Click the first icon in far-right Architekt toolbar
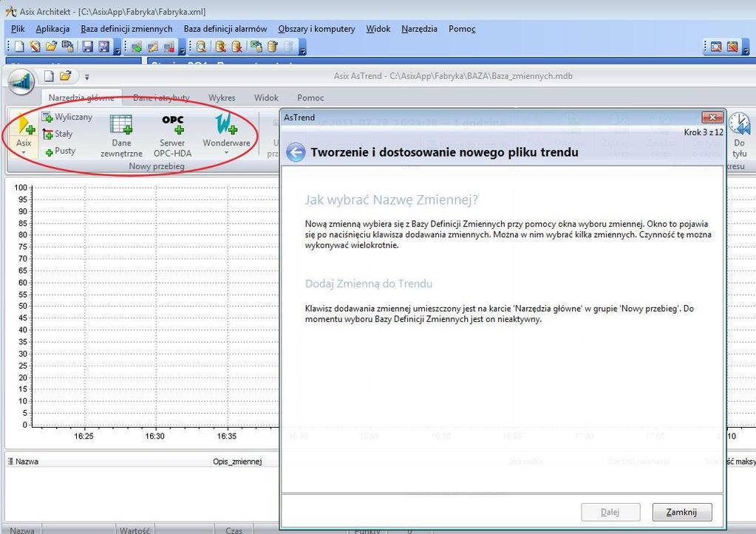756x534 pixels. [716, 47]
